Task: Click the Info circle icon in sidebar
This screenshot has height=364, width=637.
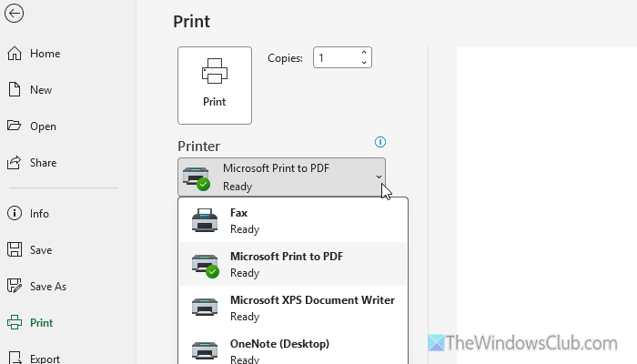Action: [15, 213]
